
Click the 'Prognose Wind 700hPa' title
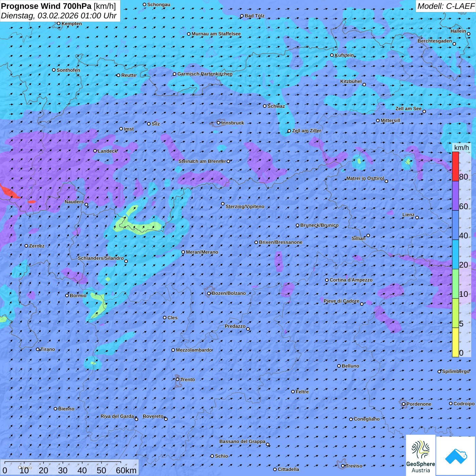coord(46,6)
